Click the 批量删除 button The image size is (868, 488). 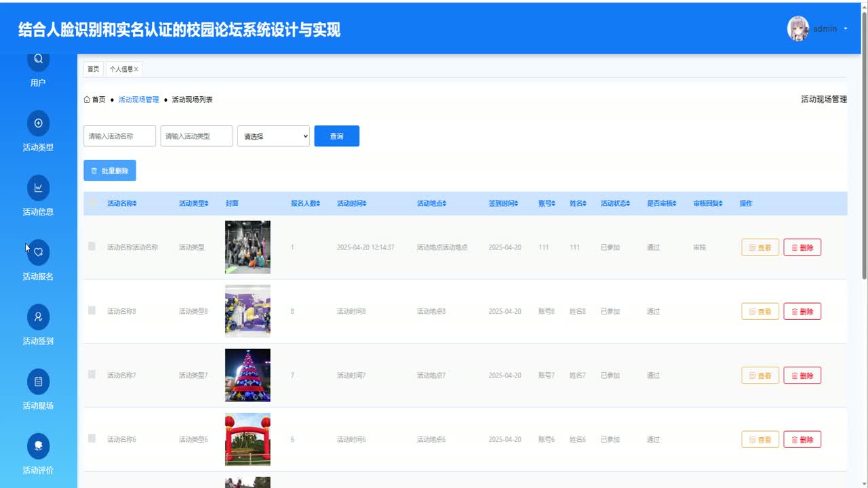(x=110, y=171)
